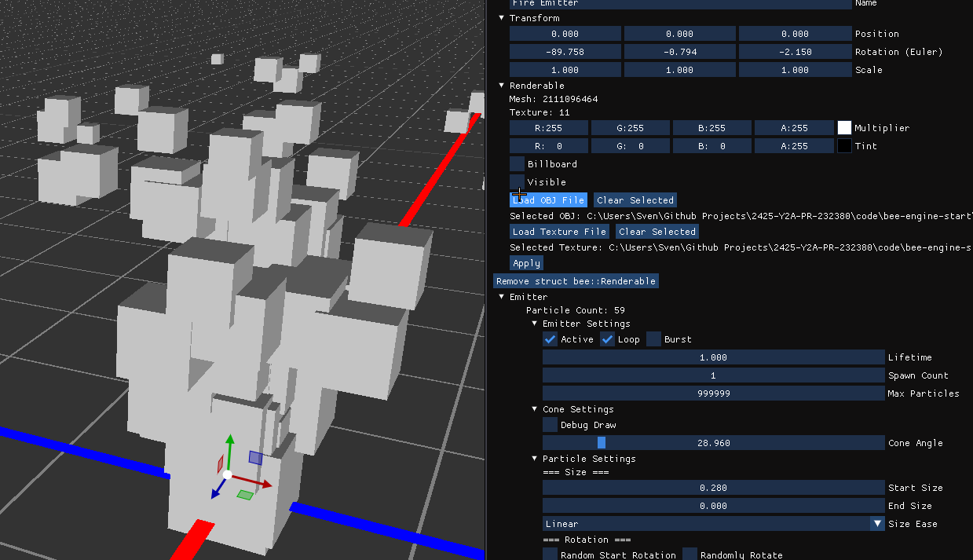This screenshot has height=560, width=973.
Task: Click the Load Texture File button
Action: pos(559,232)
